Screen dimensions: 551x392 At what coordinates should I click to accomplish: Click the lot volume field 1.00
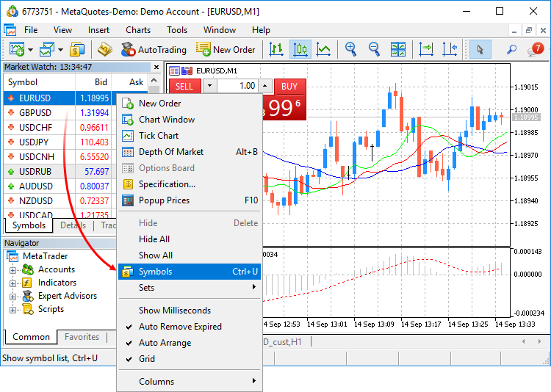[238, 86]
